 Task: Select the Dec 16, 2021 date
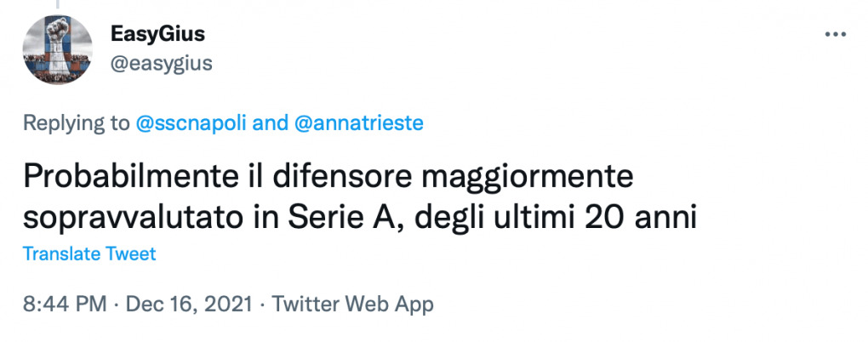187,304
